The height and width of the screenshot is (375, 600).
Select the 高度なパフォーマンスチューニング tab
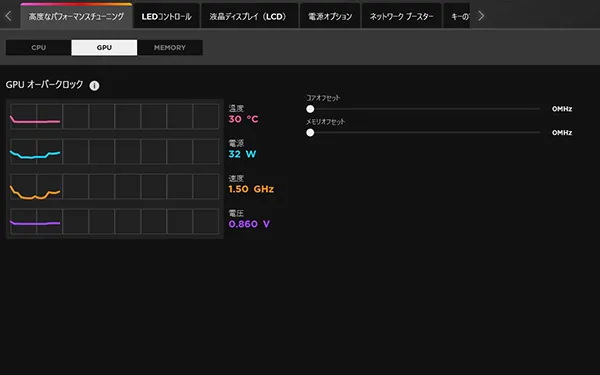tap(76, 16)
